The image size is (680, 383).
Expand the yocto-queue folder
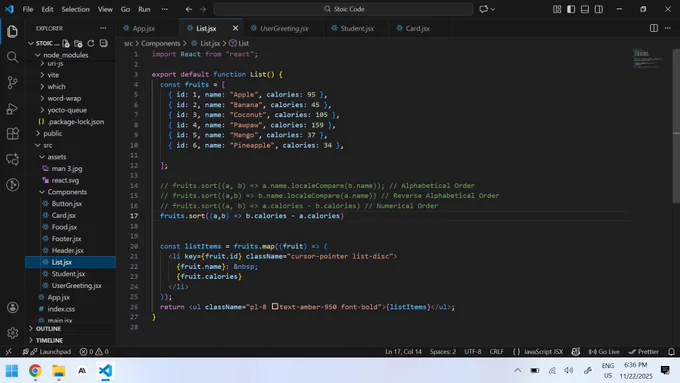click(67, 110)
